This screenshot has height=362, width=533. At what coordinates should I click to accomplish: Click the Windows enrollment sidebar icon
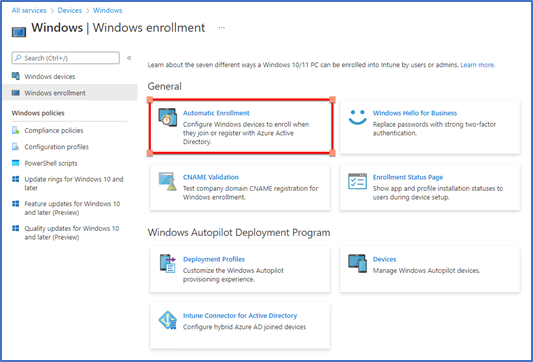pyautogui.click(x=16, y=93)
